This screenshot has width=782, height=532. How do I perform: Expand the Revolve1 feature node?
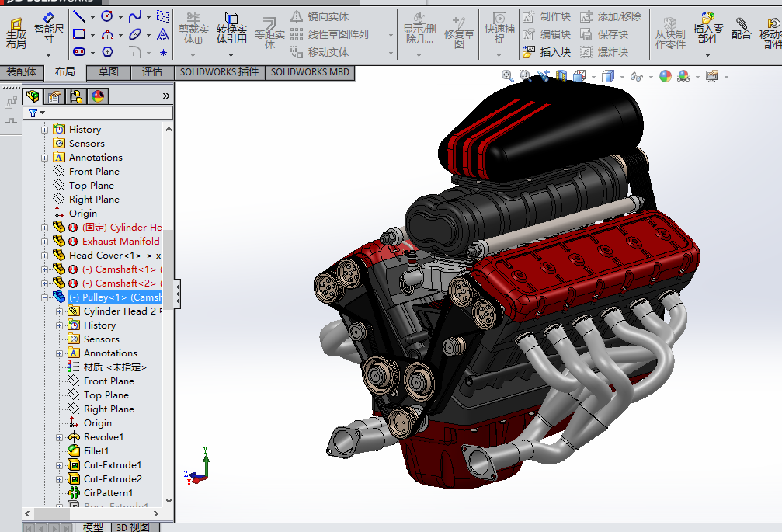[60, 437]
